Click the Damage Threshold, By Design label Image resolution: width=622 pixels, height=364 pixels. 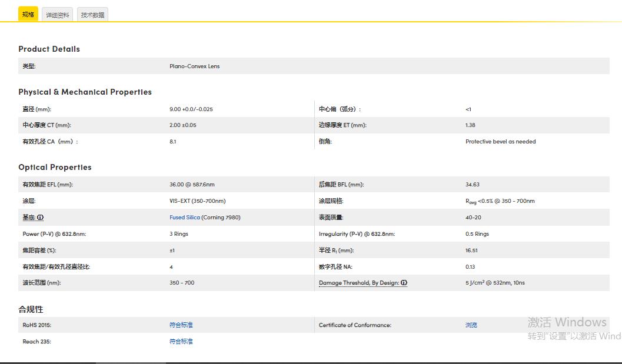(359, 283)
